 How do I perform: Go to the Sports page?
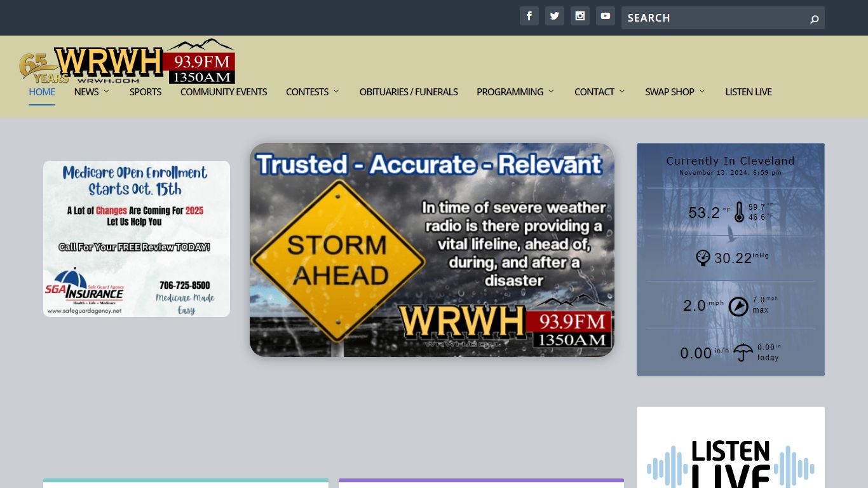(146, 91)
